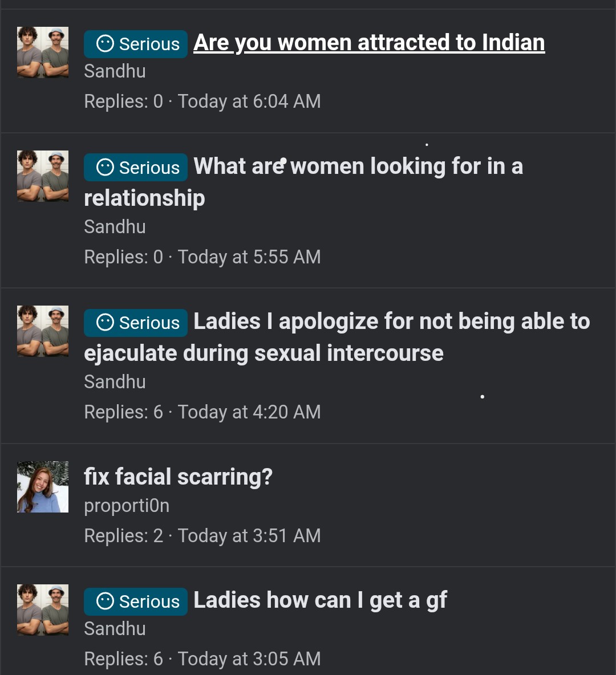Image resolution: width=616 pixels, height=675 pixels.
Task: Click the 'Today at 3:51 AM' timestamp
Action: (x=249, y=536)
